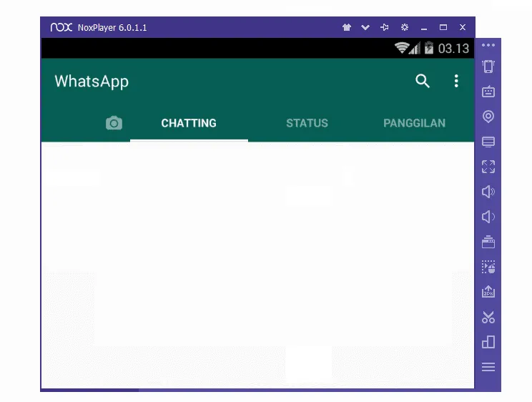Click the WhatsApp title text
Viewport: 532px width, 402px height.
click(x=92, y=82)
